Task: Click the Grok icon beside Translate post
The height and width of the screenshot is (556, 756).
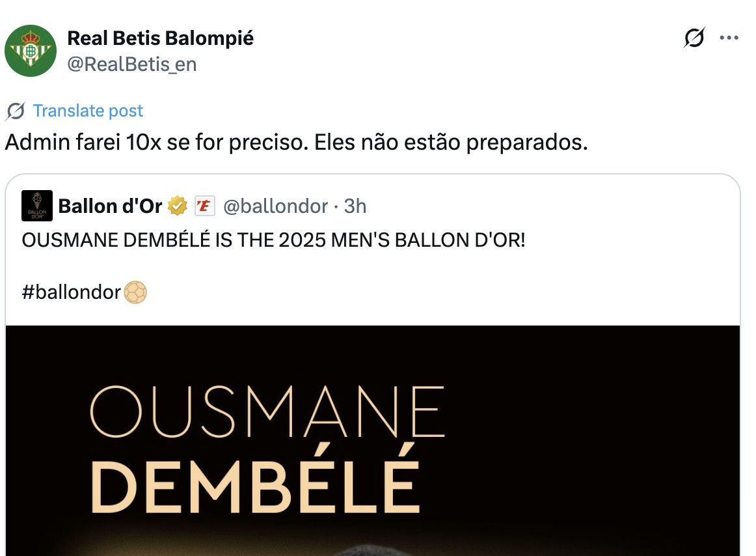Action: click(15, 111)
